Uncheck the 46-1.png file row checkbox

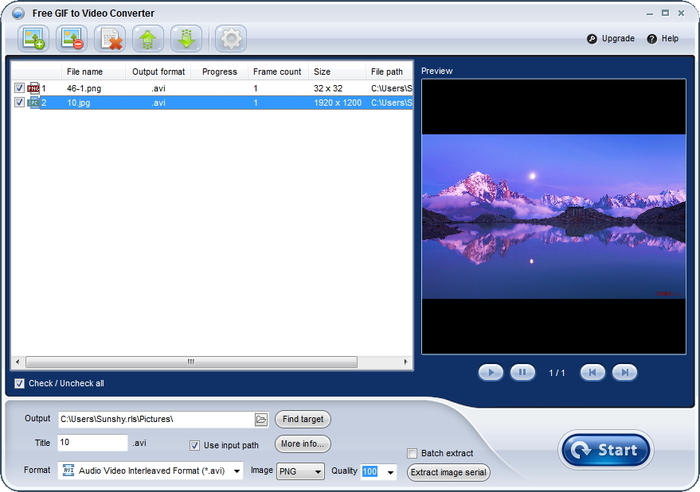[20, 88]
